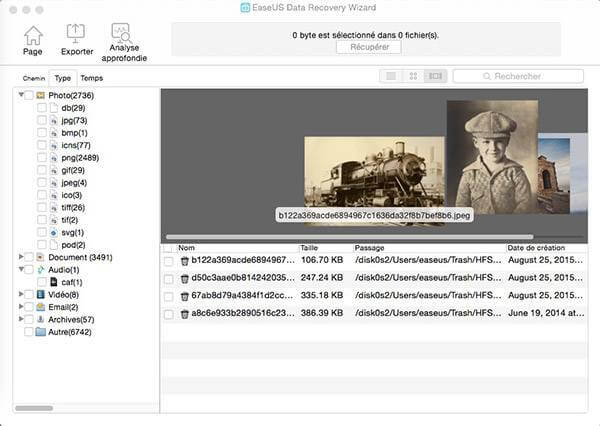Tick the jpg(73) checkbox
This screenshot has width=600, height=426.
(x=42, y=121)
